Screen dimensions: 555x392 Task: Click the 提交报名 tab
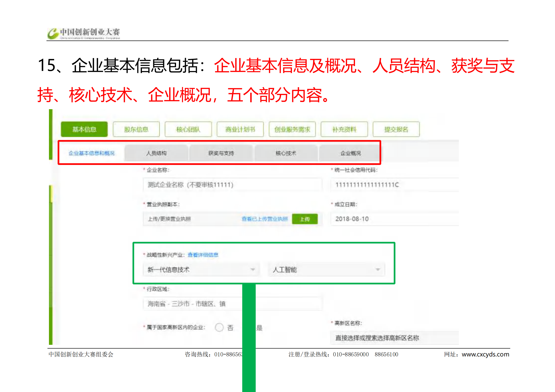[396, 129]
